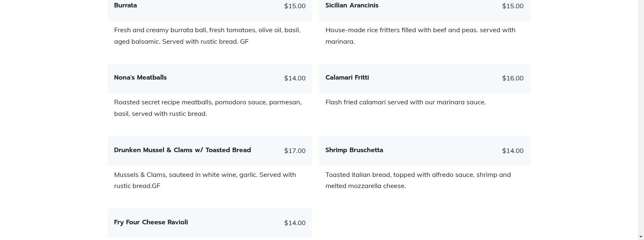Click the Fry Four Cheese Ravioli $14.00 price
Screen dimensions: 644x240
[x=295, y=223]
